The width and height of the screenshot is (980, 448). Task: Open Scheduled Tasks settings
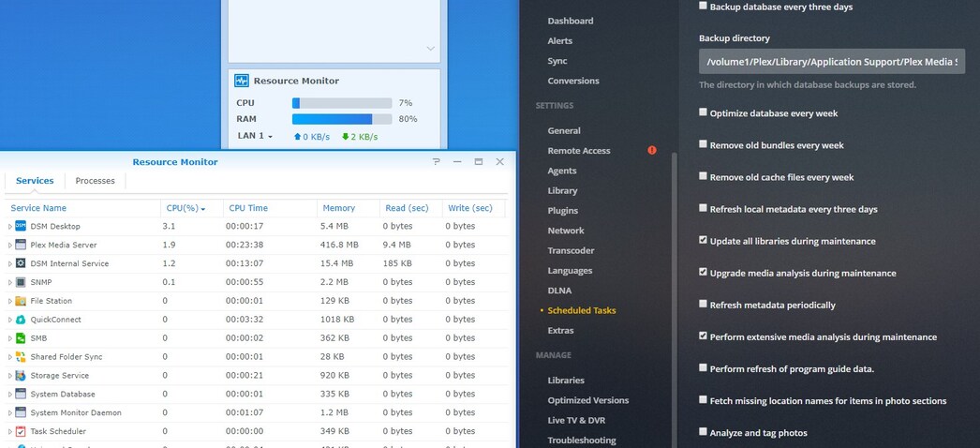pos(582,310)
